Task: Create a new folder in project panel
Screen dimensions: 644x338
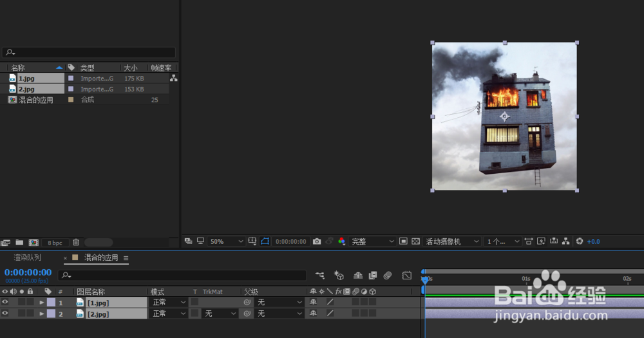Action: [x=19, y=242]
